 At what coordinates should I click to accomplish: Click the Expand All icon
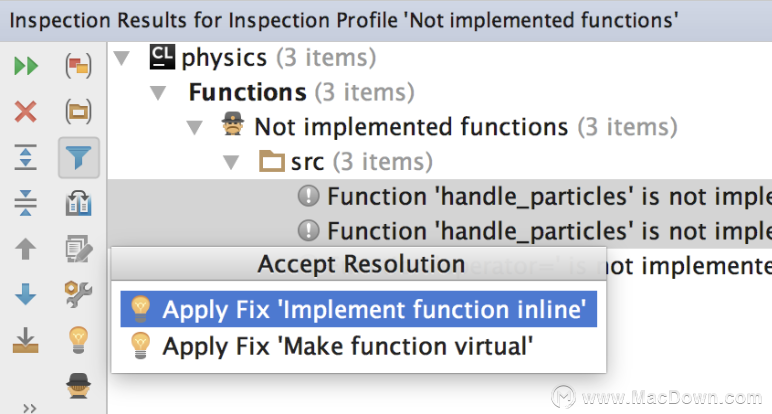[26, 157]
